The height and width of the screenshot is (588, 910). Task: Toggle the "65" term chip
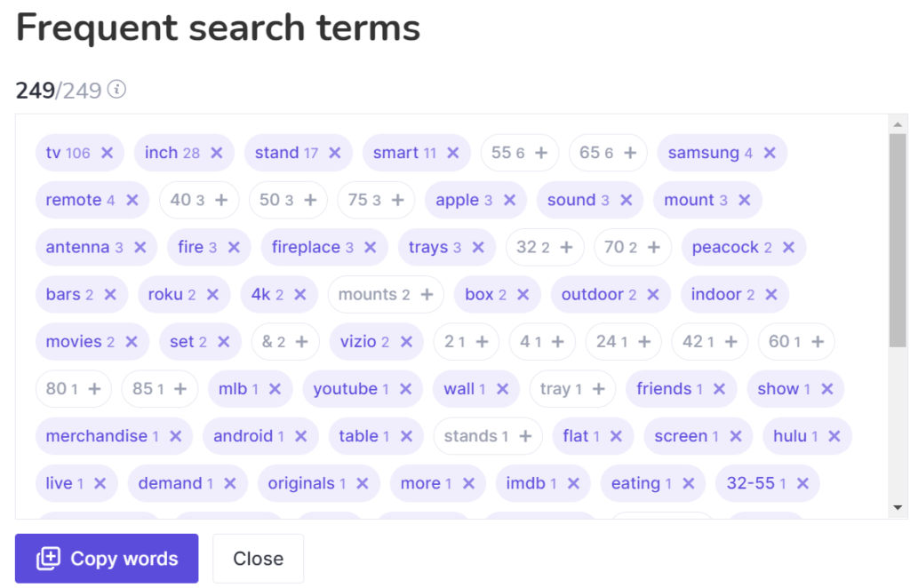[x=608, y=153]
